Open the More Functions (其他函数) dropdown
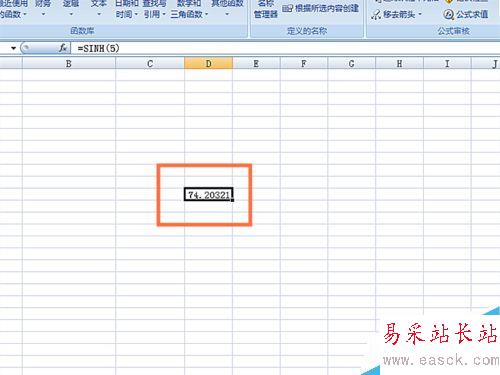The width and height of the screenshot is (500, 375). (x=227, y=9)
